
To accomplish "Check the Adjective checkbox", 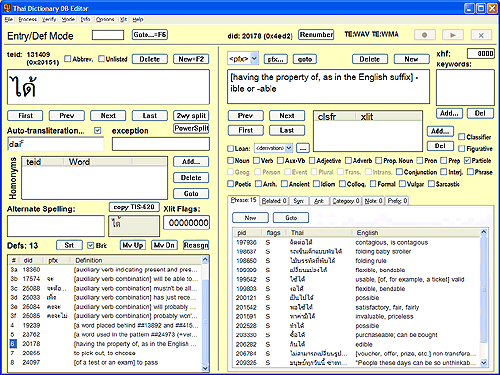I will click(312, 161).
